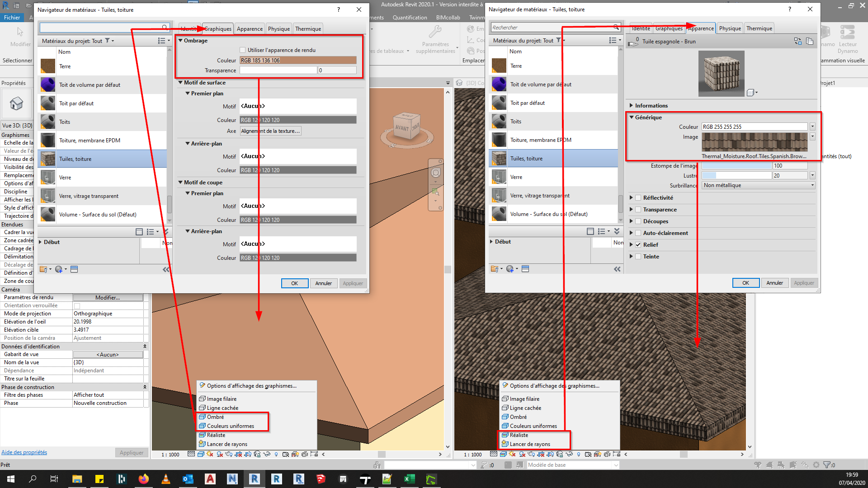Uncheck the Relief property checkbox
The width and height of the screenshot is (868, 488).
638,245
